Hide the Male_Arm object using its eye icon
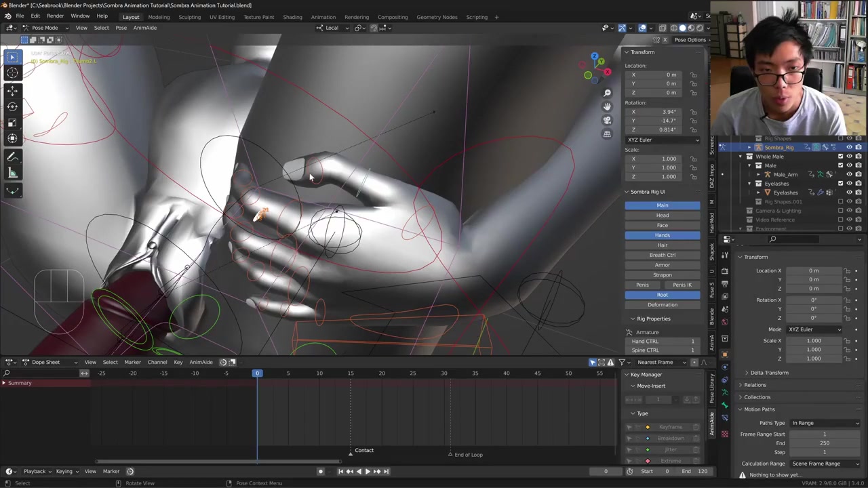 (849, 174)
